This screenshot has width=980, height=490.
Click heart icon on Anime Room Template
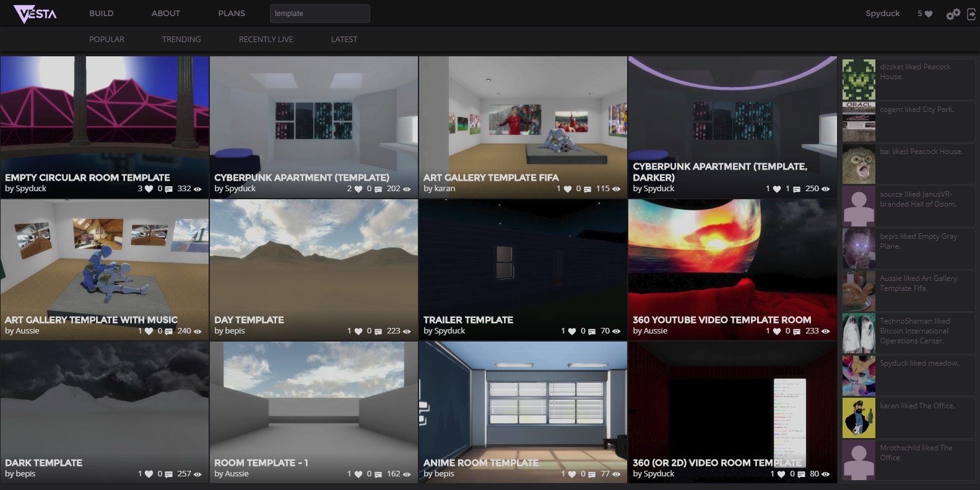(572, 475)
